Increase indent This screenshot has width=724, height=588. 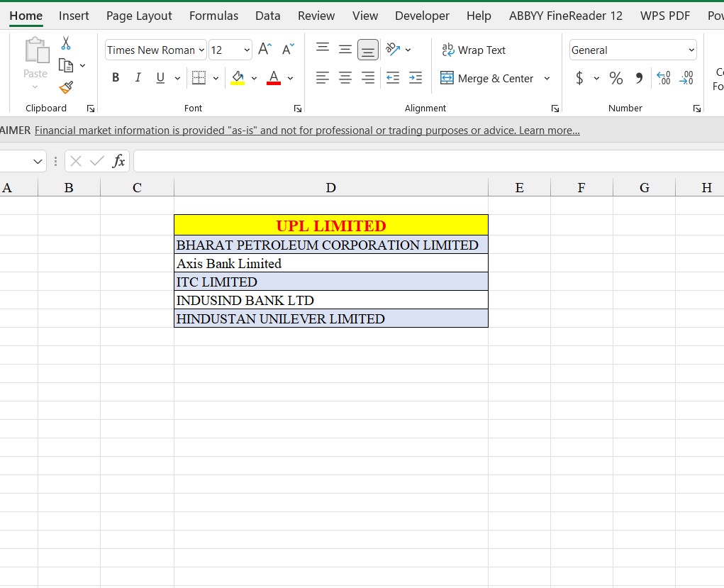[416, 77]
